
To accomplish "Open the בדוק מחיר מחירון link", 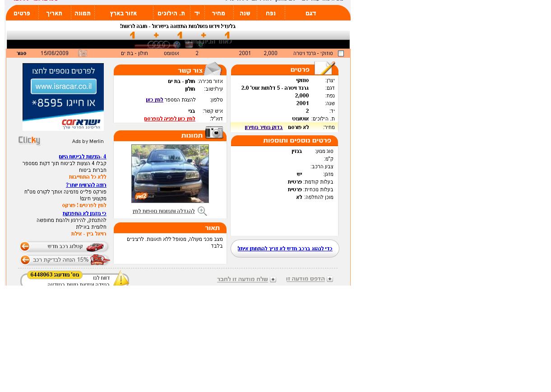I will 264,128.
